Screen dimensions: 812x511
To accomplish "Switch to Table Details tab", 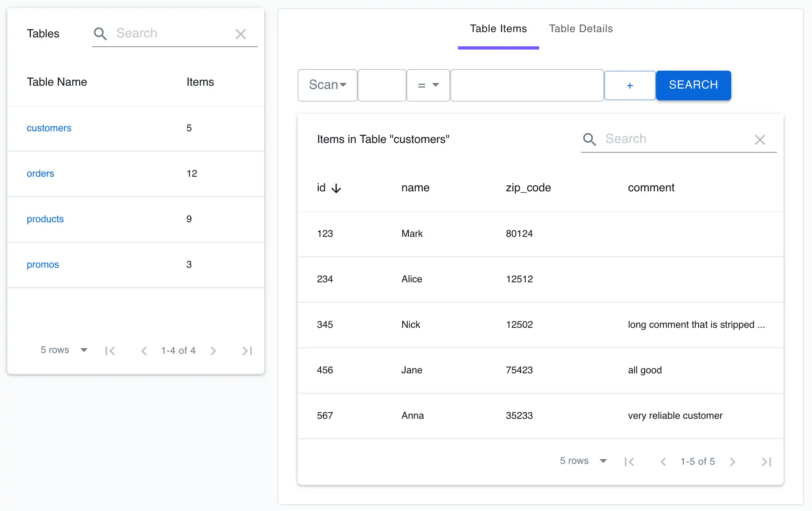I will (x=581, y=28).
